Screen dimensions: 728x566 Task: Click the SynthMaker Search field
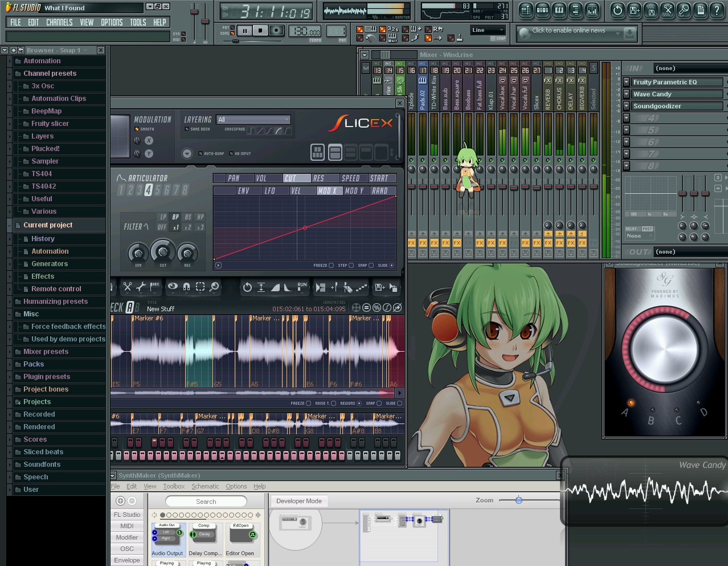pyautogui.click(x=206, y=502)
